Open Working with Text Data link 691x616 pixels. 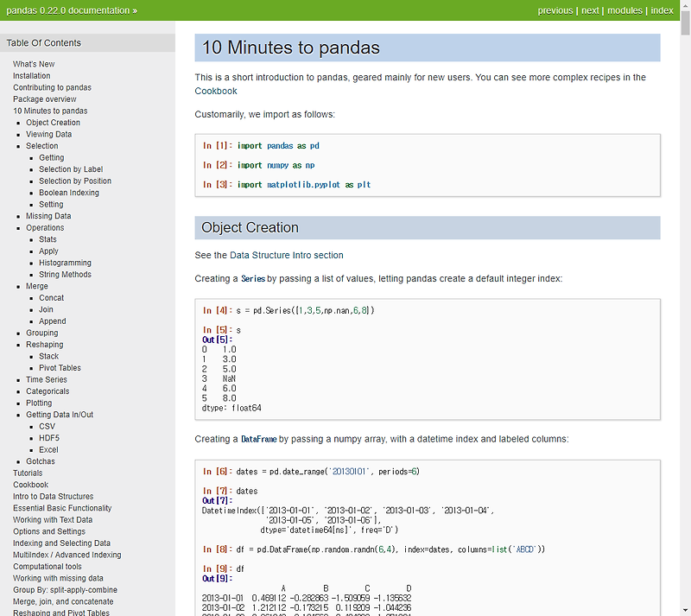53,520
